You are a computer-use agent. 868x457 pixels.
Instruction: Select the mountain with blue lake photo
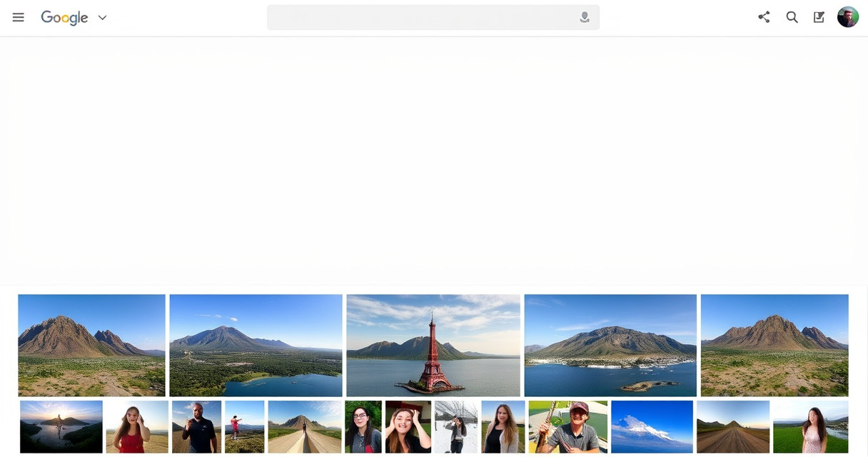click(x=256, y=346)
